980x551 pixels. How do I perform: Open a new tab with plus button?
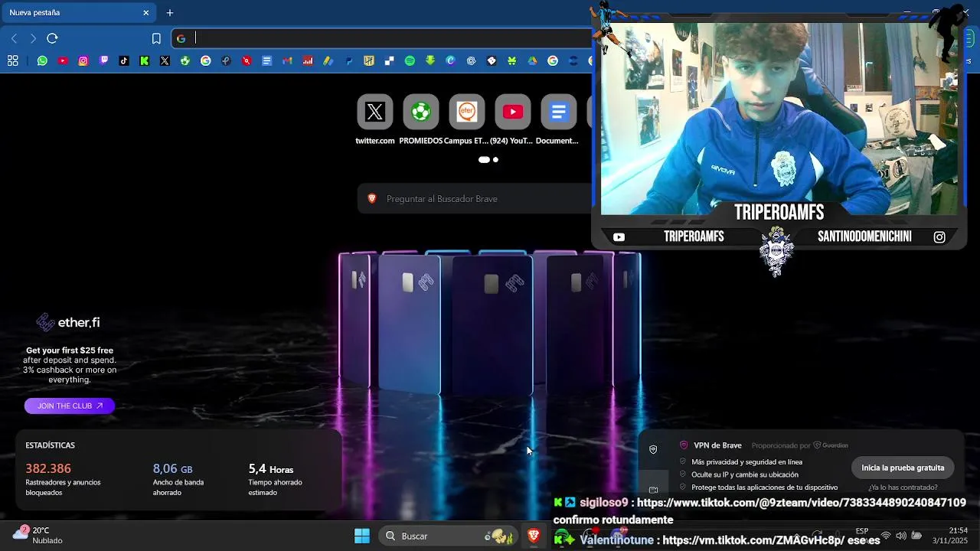click(170, 12)
